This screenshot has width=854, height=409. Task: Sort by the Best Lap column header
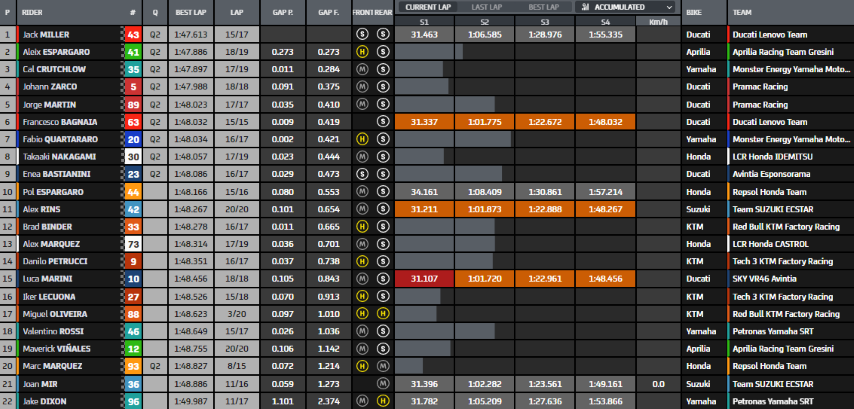190,12
